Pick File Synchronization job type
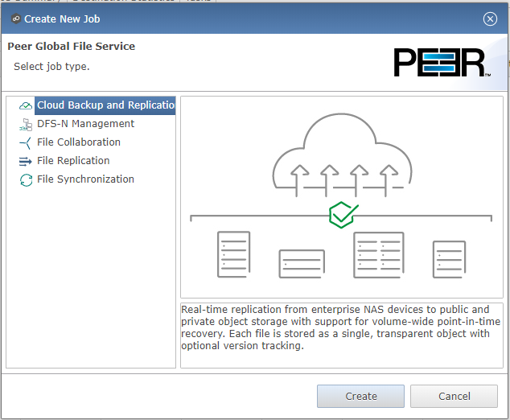Screen dimensions: 510x420 pyautogui.click(x=85, y=179)
